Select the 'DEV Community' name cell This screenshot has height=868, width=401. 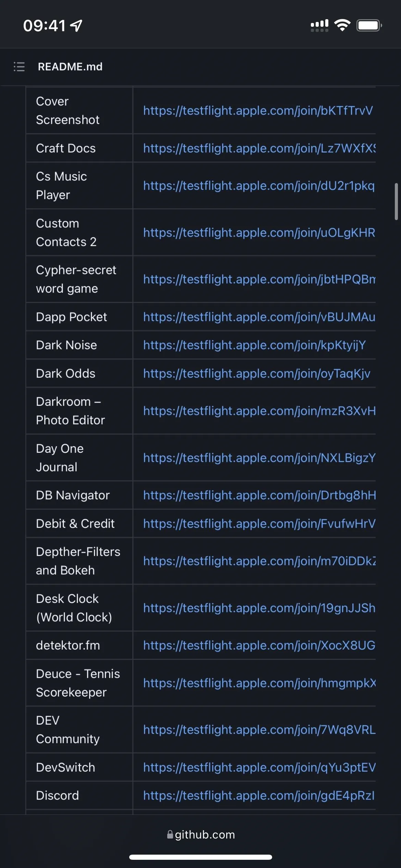click(79, 730)
